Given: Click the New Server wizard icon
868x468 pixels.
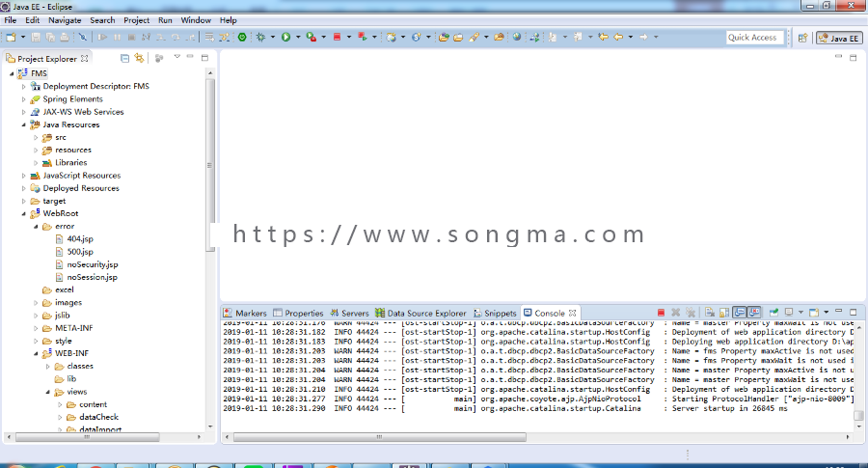Looking at the screenshot, I should pyautogui.click(x=391, y=37).
